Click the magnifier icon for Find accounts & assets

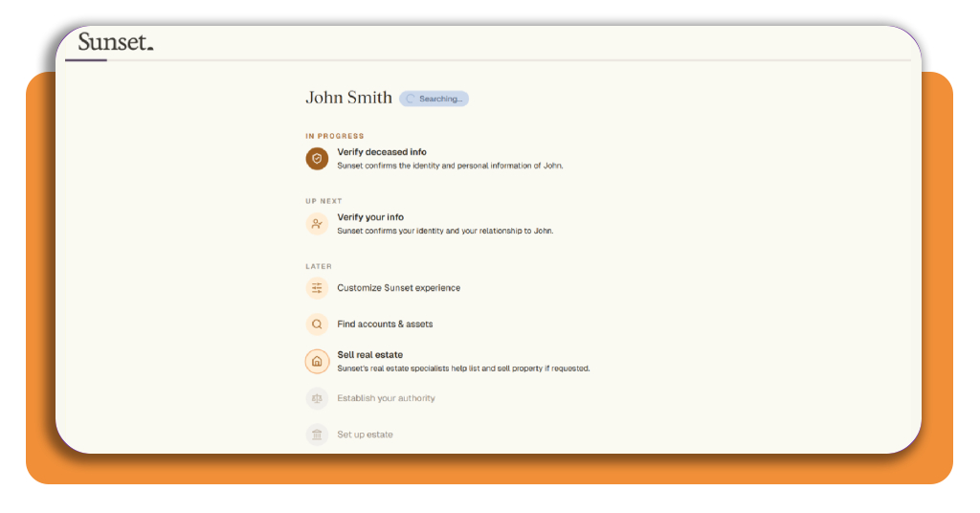[x=317, y=324]
